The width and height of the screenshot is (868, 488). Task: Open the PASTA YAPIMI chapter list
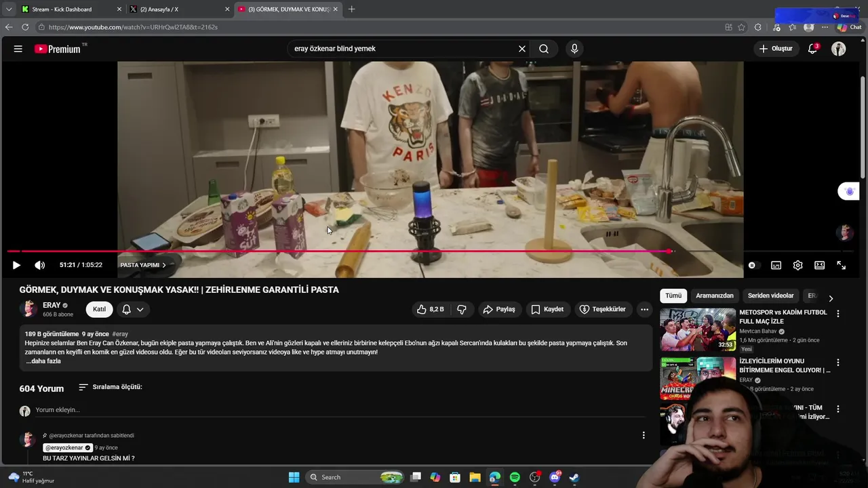(143, 265)
